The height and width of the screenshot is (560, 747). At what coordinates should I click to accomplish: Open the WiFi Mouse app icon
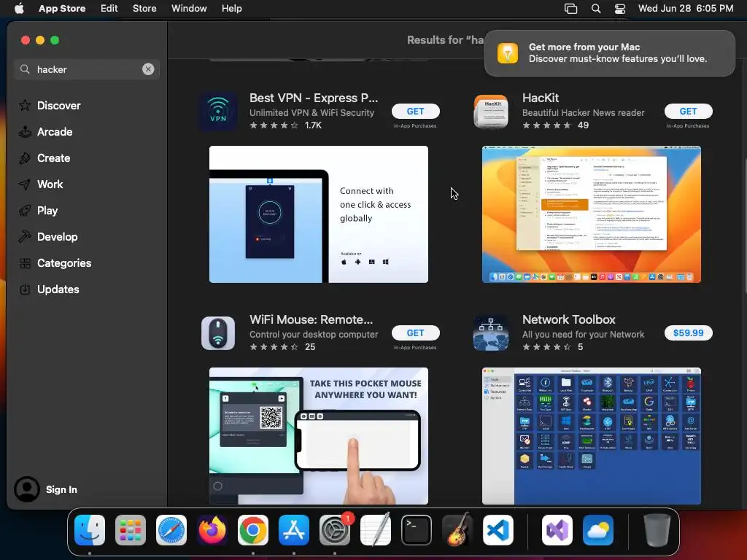tap(218, 333)
